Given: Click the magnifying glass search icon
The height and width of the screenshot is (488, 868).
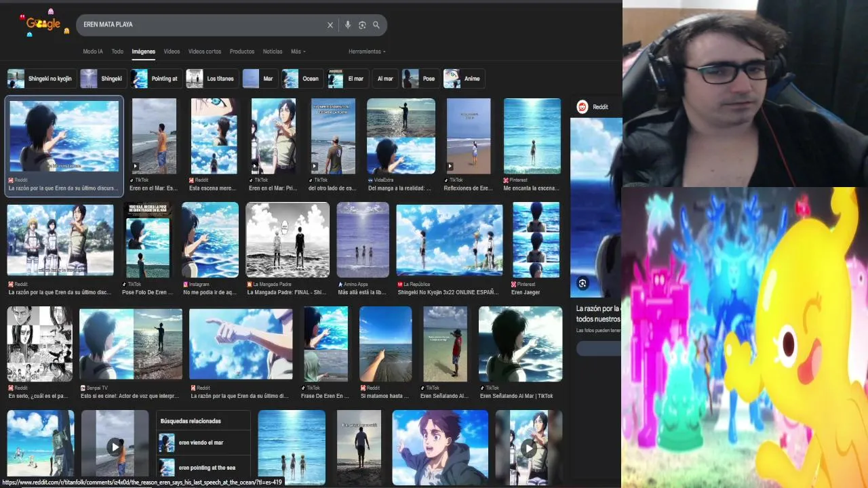Looking at the screenshot, I should (376, 25).
